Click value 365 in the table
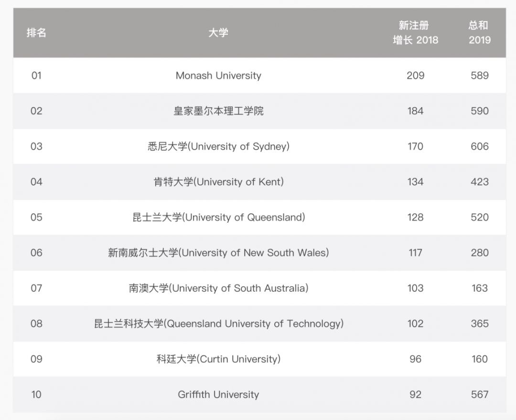The width and height of the screenshot is (516, 420). (480, 323)
